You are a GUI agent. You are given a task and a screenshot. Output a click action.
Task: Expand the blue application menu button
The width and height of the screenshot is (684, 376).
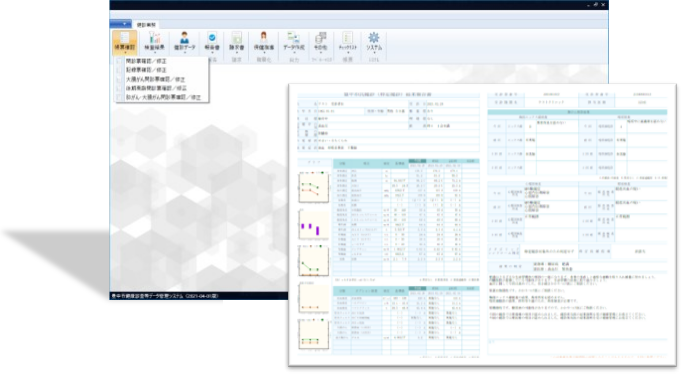(x=120, y=24)
